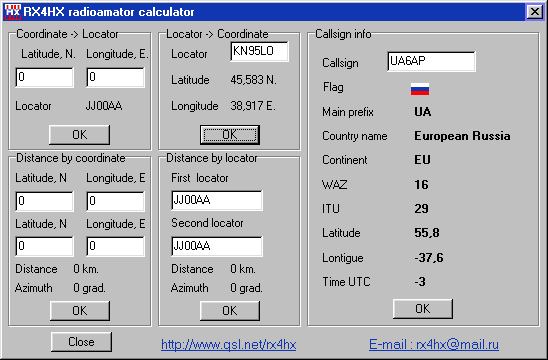Close the calculator window with X button
This screenshot has width=548, height=360.
point(535,12)
